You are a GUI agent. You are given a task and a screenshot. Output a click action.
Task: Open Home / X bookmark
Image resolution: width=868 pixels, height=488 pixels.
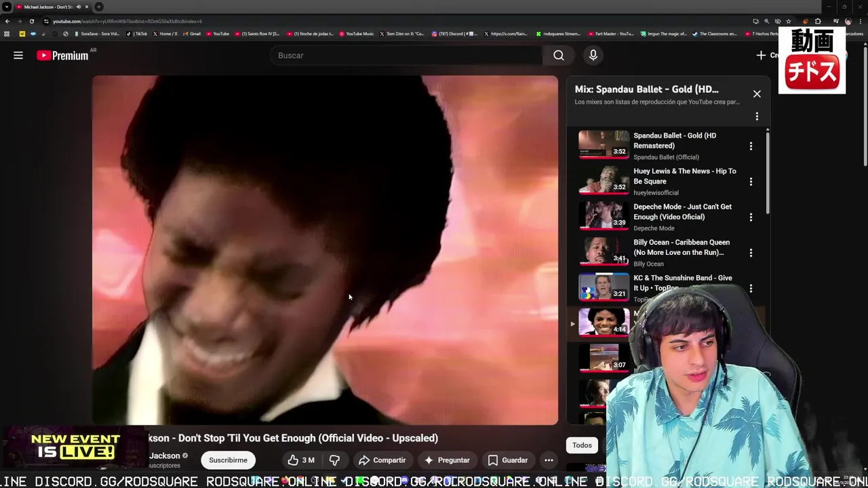click(165, 34)
